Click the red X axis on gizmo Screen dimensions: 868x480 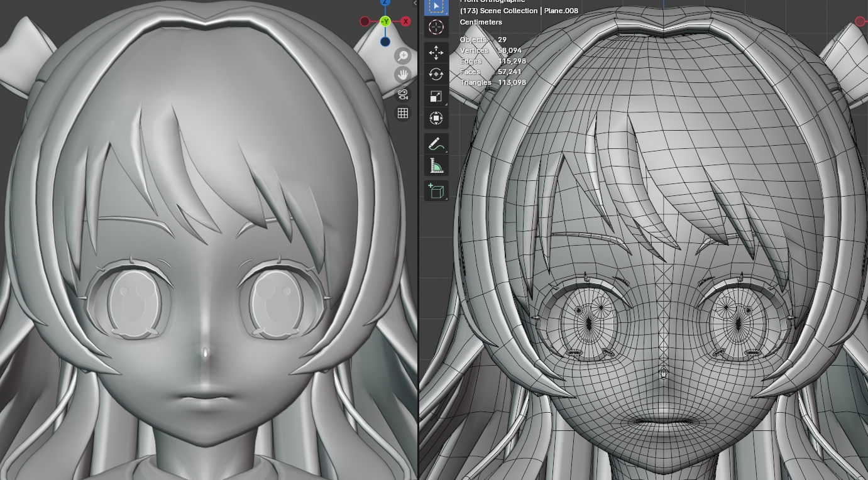tap(405, 21)
